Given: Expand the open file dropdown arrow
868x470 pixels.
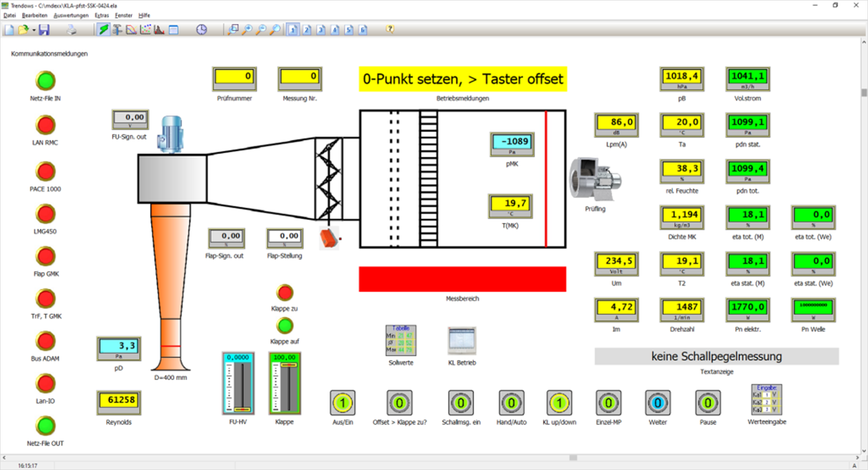Looking at the screenshot, I should 34,30.
